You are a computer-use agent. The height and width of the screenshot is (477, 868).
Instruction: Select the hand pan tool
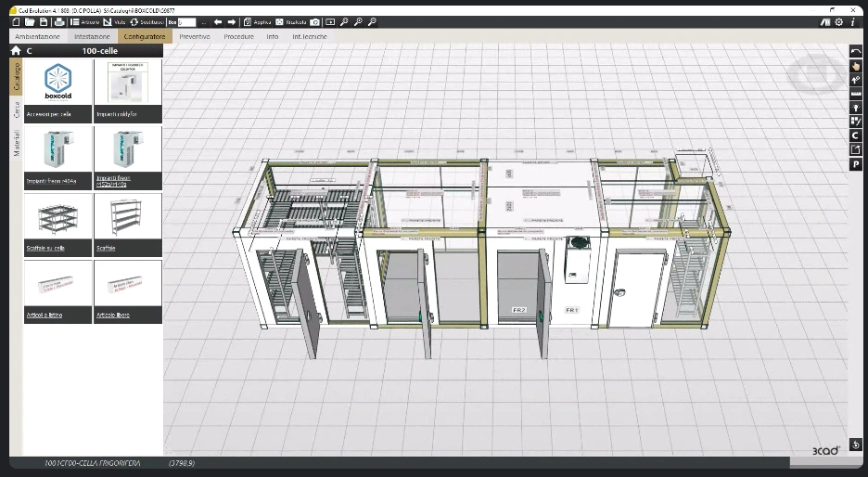pyautogui.click(x=856, y=66)
